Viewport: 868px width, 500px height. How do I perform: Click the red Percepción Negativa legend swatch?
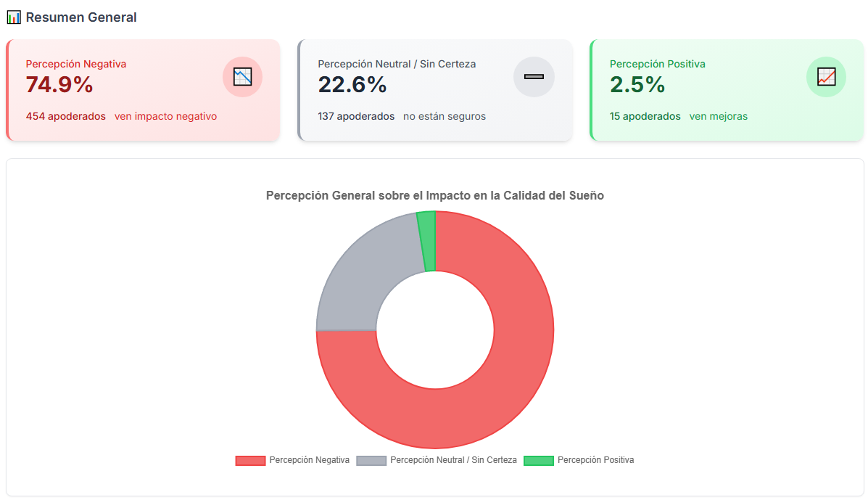(x=250, y=461)
